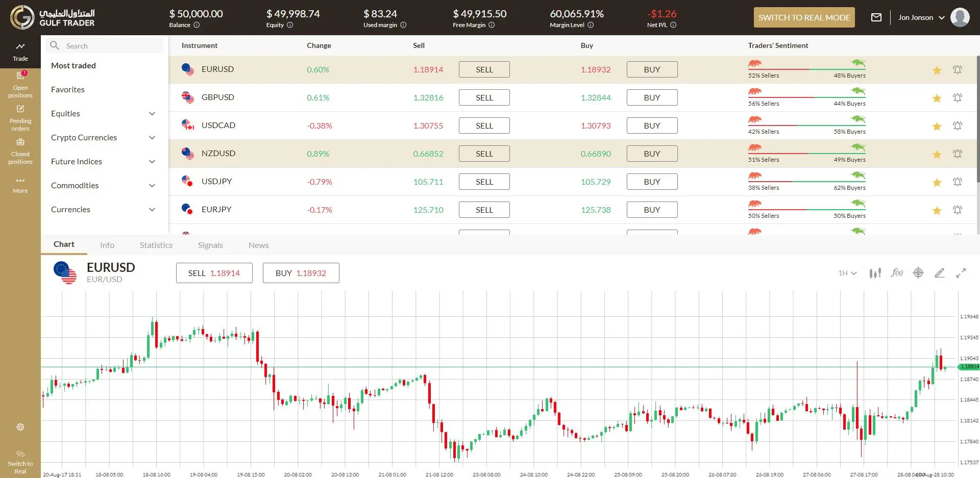Show Equity info icon
Viewport: 980px width, 478px height.
(x=290, y=25)
